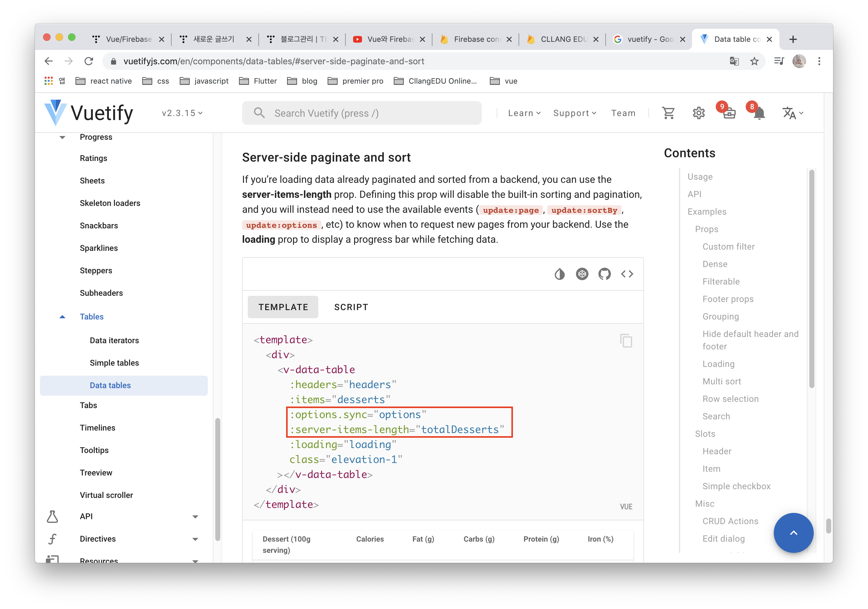This screenshot has width=868, height=609.
Task: Open the example in CodePen
Action: tap(582, 274)
